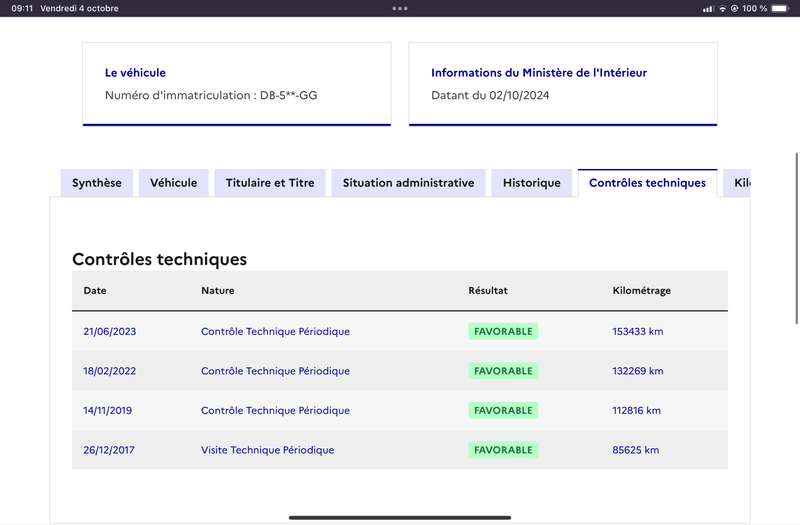This screenshot has width=800, height=525.
Task: Click the Date column header
Action: pos(95,290)
